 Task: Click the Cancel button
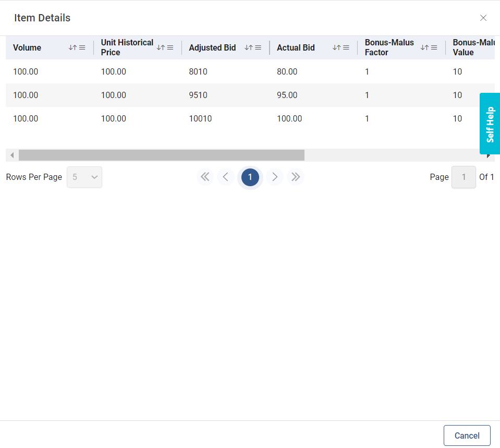[467, 435]
